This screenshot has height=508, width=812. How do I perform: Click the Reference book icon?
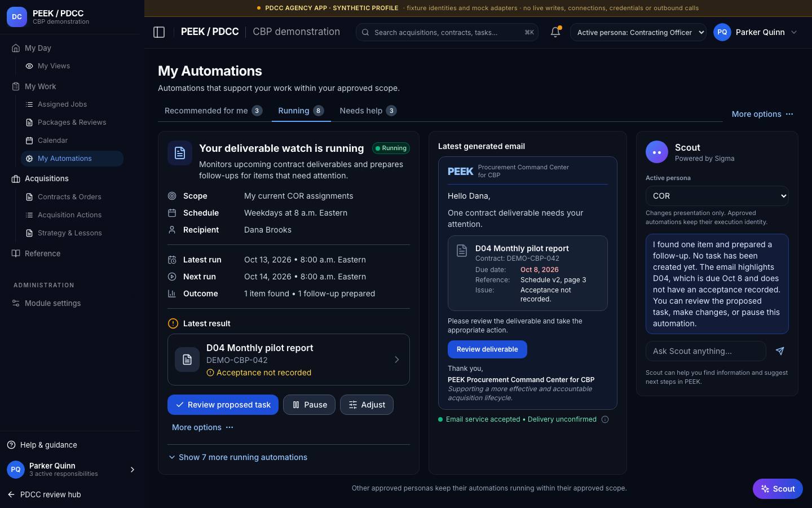coord(16,253)
